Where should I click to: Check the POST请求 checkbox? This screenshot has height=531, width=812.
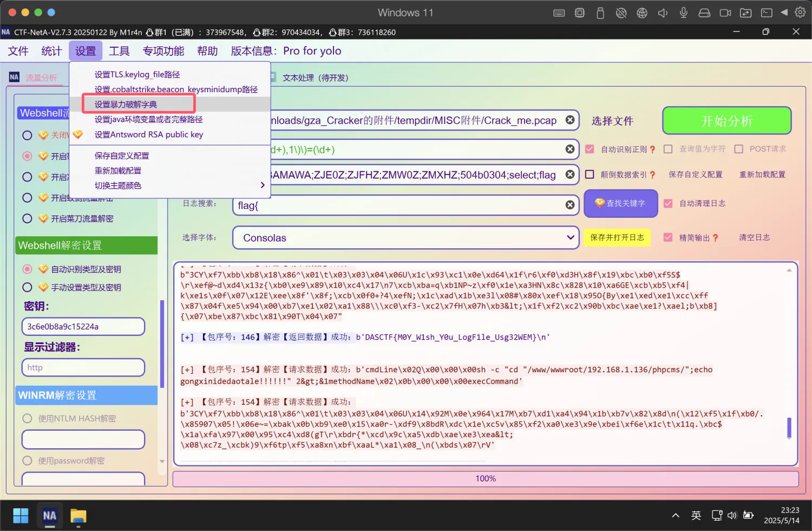coord(738,149)
